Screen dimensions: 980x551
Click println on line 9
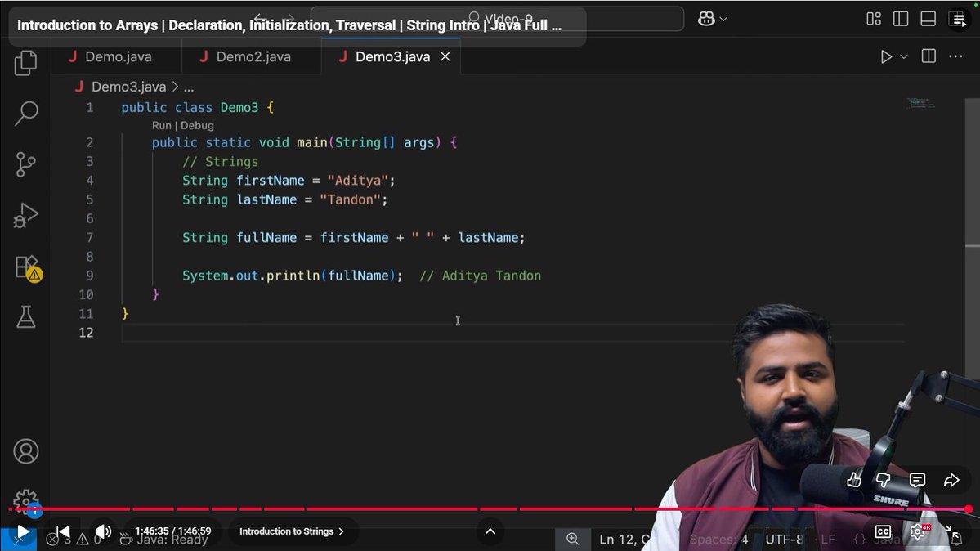click(293, 275)
